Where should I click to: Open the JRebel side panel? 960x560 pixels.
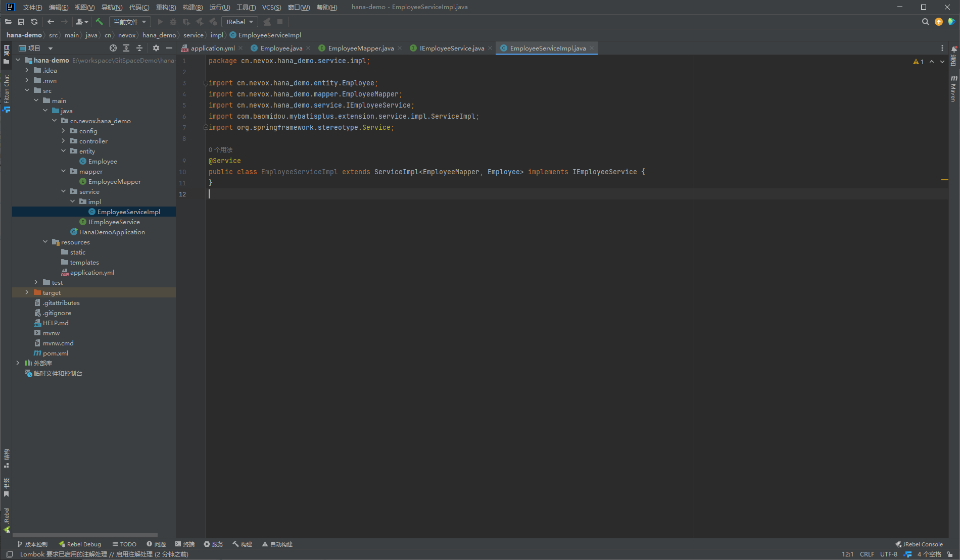(x=6, y=520)
